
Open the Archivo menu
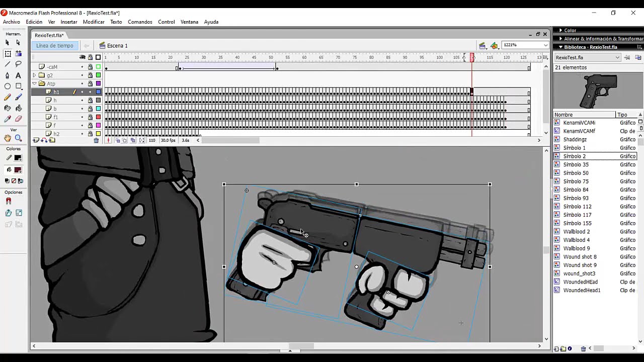click(x=12, y=22)
